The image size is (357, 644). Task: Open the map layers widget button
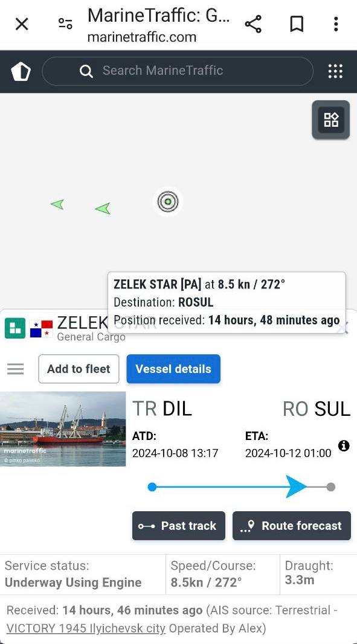[x=330, y=120]
